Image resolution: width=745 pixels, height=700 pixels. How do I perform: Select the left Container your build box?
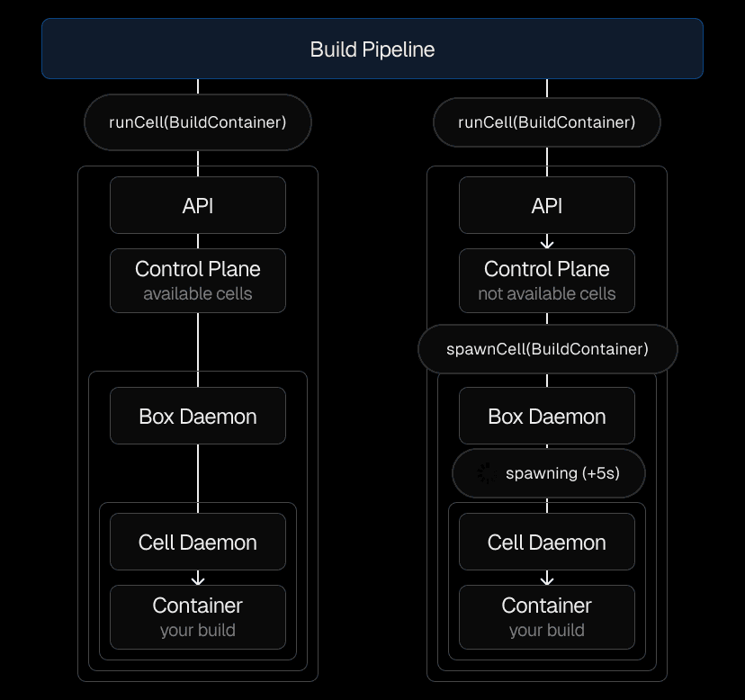point(198,617)
